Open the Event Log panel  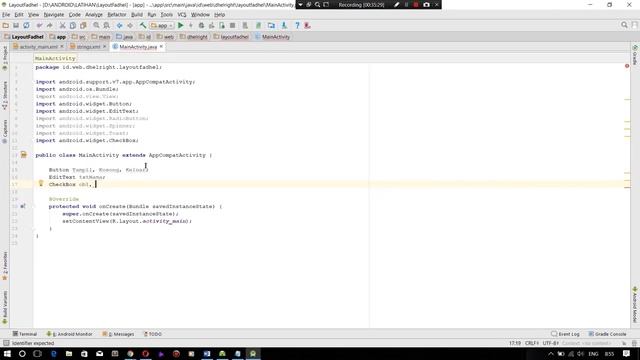(565, 334)
